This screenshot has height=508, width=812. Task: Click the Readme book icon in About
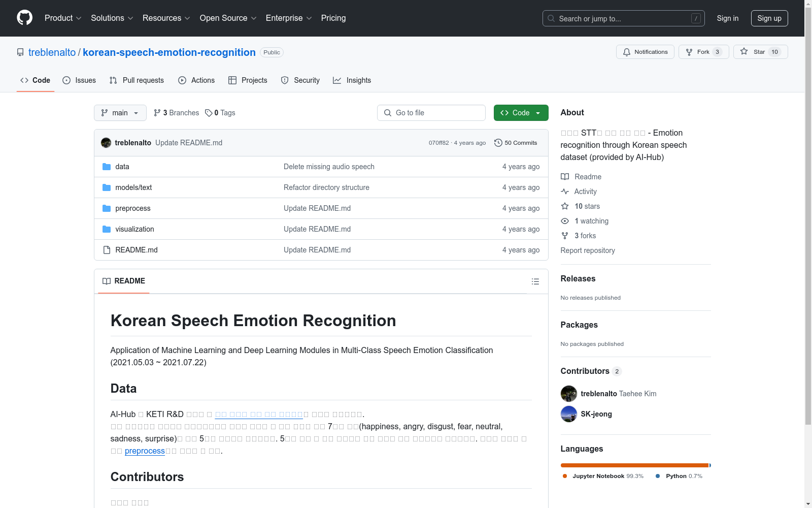point(565,177)
